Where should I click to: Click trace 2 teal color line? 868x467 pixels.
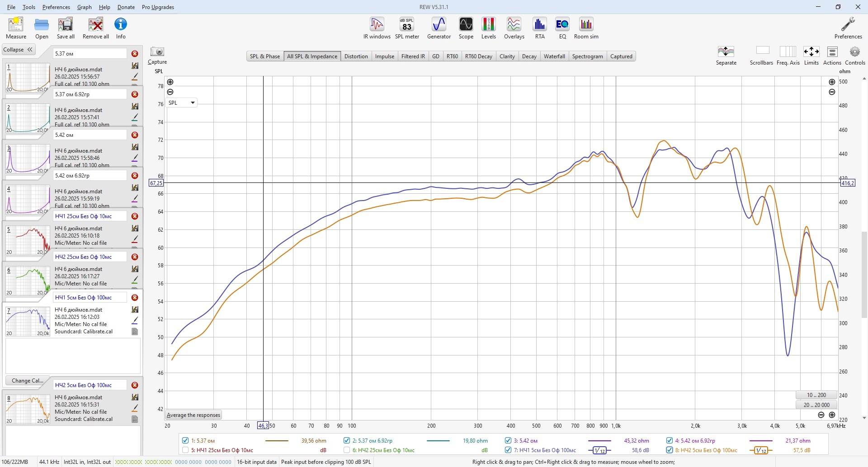tap(438, 441)
